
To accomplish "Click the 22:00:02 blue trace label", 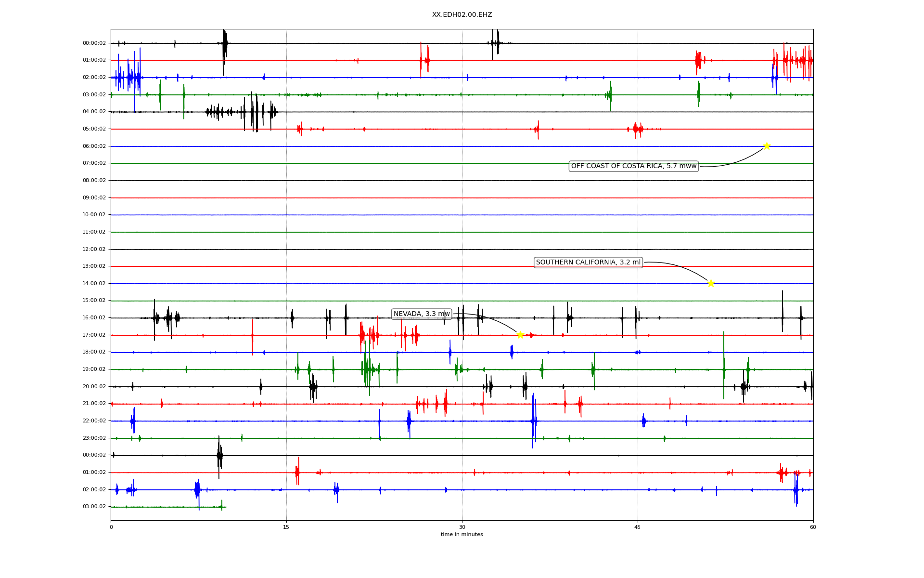I will (x=94, y=420).
